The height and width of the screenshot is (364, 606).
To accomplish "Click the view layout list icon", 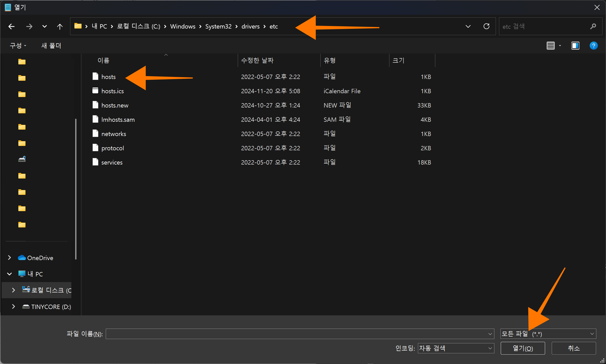I will coord(550,46).
